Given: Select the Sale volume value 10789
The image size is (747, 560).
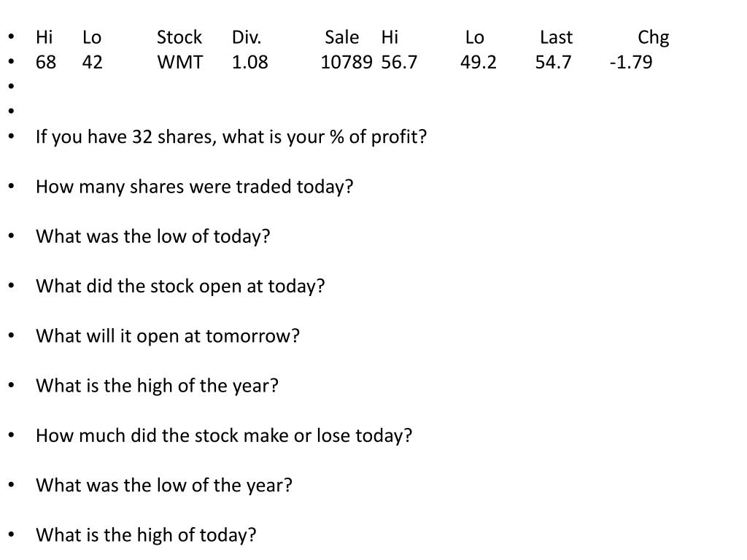Looking at the screenshot, I should click(347, 62).
